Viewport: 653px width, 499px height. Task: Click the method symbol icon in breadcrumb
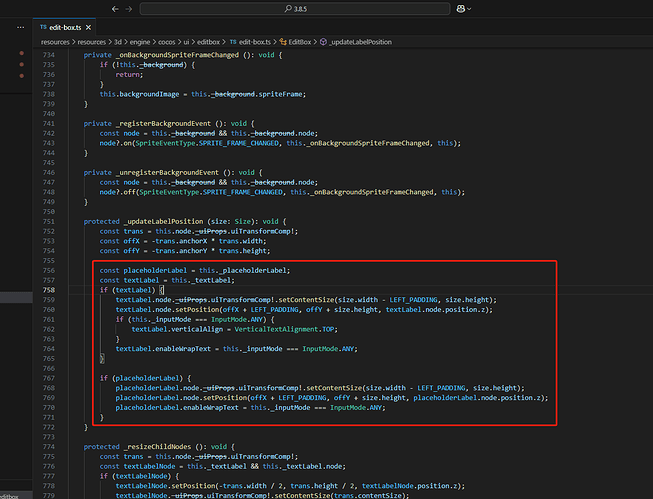[323, 42]
